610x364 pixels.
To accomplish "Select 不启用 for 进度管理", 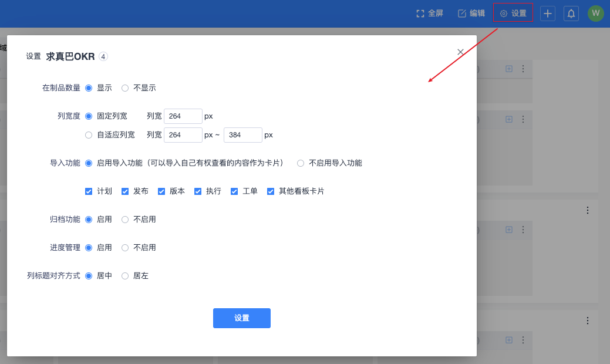I will tap(125, 248).
